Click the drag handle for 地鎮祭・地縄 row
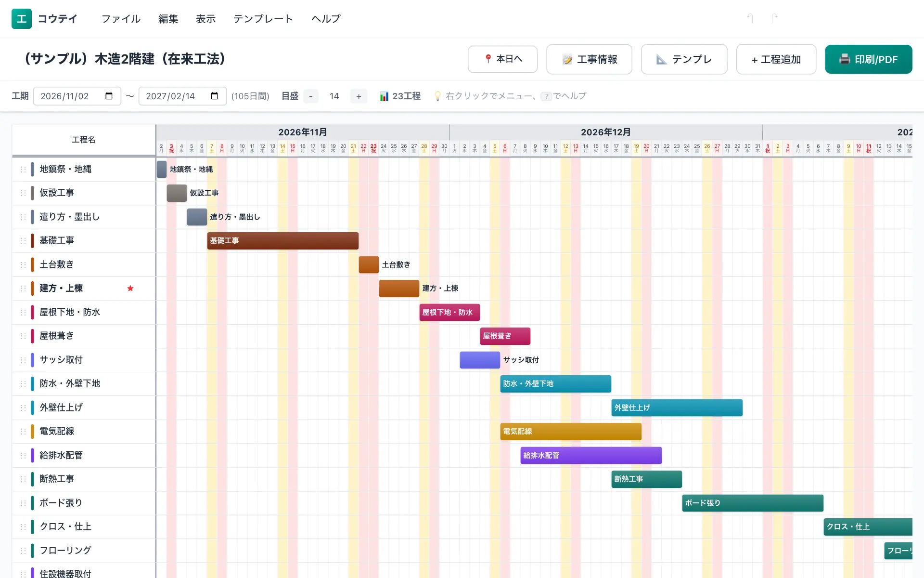 click(23, 169)
